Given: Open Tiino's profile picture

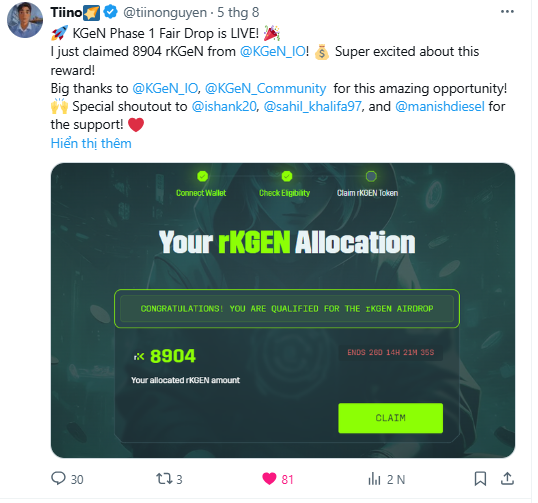Looking at the screenshot, I should (25, 20).
